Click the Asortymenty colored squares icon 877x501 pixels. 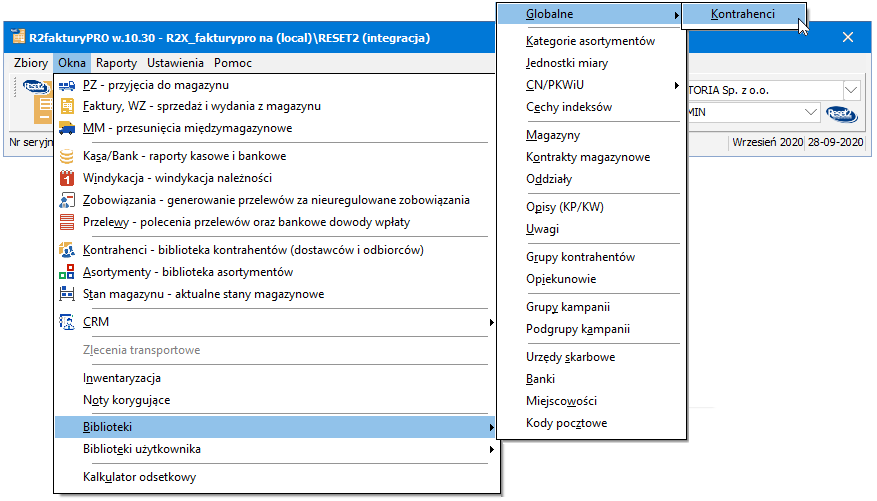[x=67, y=272]
